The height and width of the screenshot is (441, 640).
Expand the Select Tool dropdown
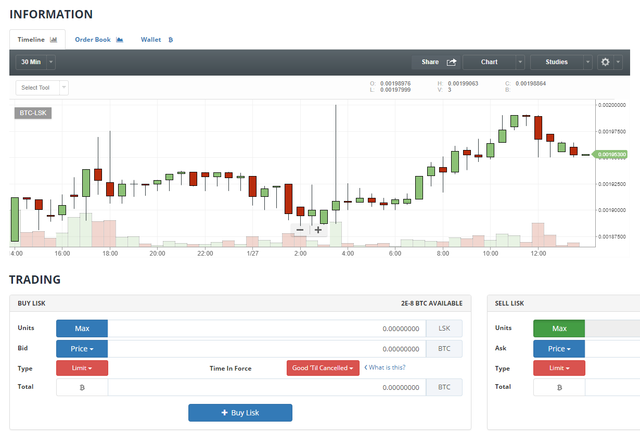(x=42, y=88)
